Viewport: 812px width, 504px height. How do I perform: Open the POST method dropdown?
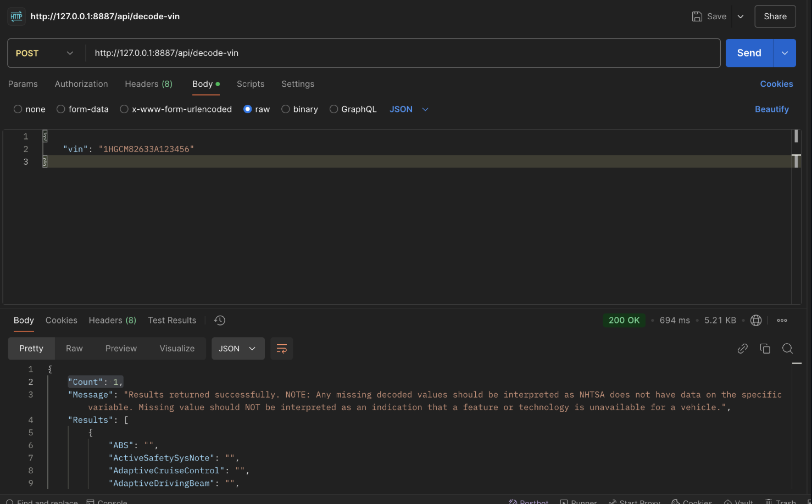45,53
